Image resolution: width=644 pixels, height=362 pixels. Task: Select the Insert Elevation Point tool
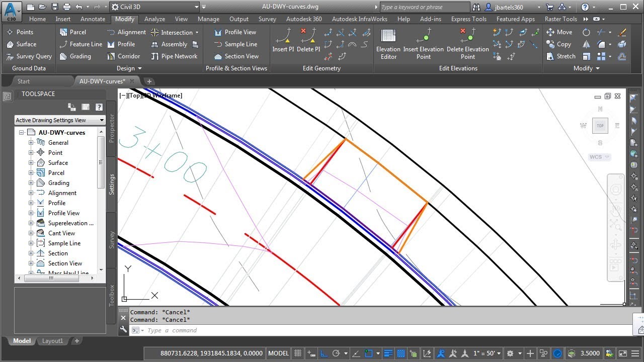(x=424, y=44)
